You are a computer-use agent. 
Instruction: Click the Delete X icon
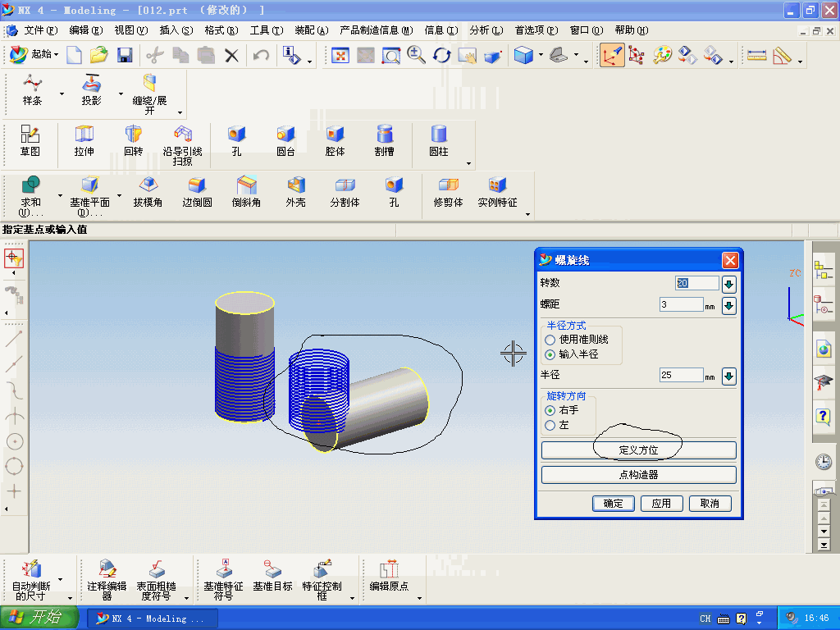coord(231,55)
